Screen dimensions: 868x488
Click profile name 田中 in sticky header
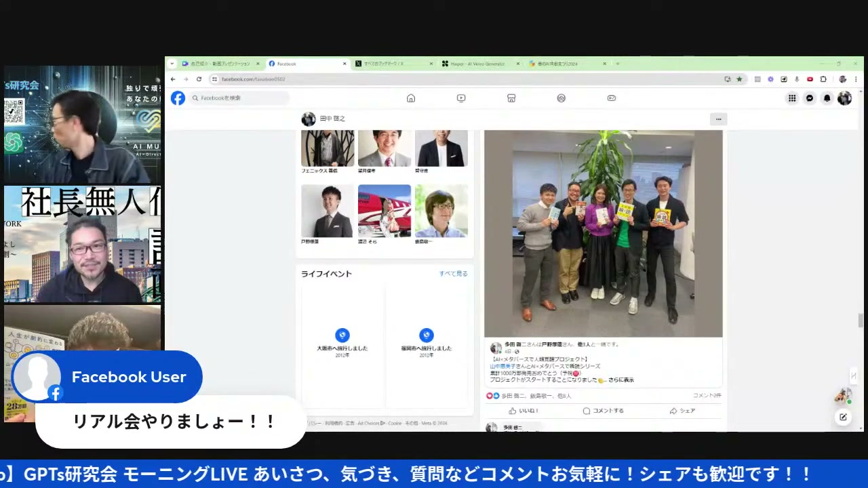[x=332, y=119]
